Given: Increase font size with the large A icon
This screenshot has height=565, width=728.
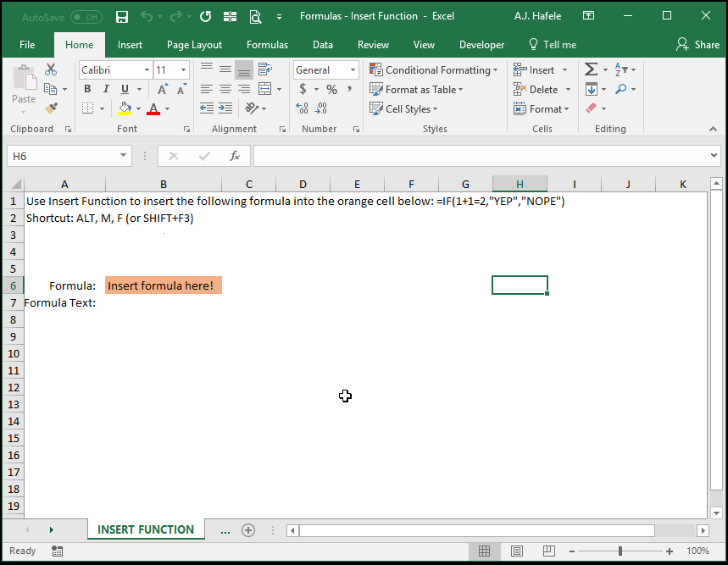Looking at the screenshot, I should 162,89.
